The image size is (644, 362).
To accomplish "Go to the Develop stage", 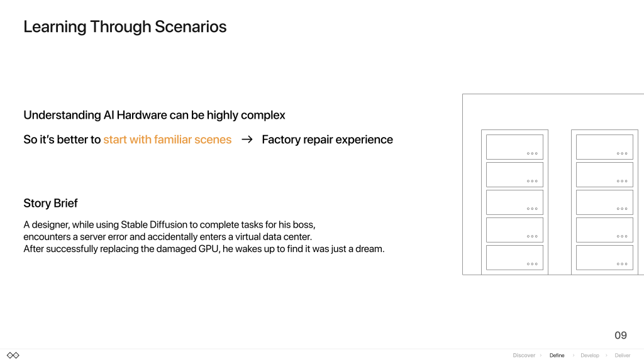I will (x=590, y=356).
